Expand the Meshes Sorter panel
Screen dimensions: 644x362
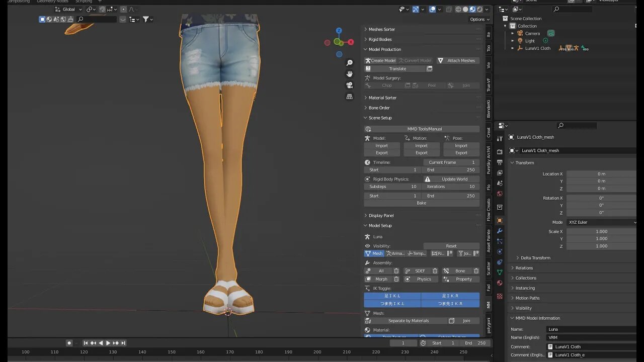click(382, 29)
